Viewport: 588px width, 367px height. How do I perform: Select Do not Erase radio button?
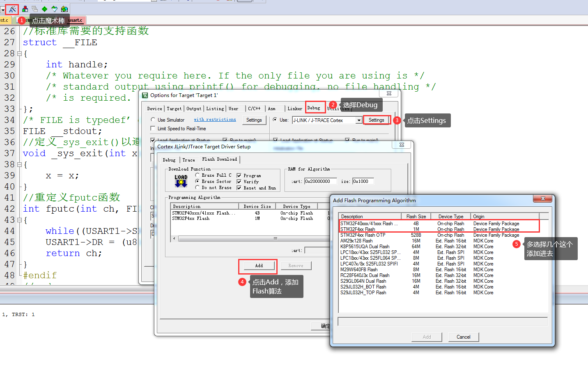(x=198, y=187)
